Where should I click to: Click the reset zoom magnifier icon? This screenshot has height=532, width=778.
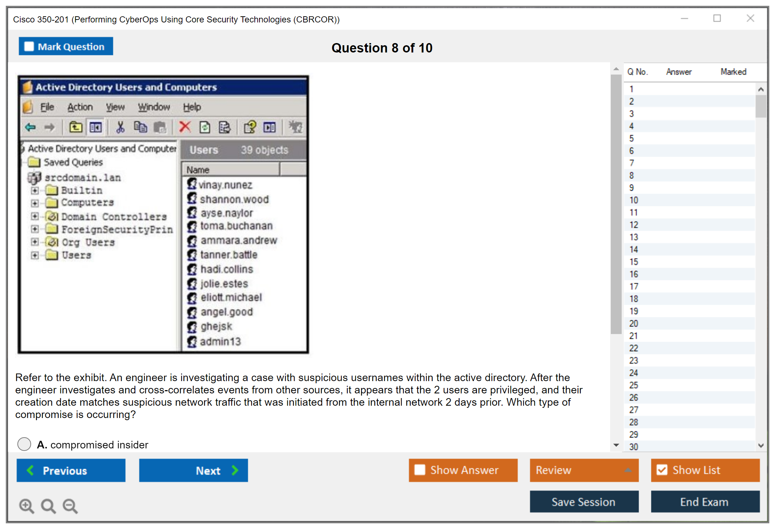click(x=48, y=506)
